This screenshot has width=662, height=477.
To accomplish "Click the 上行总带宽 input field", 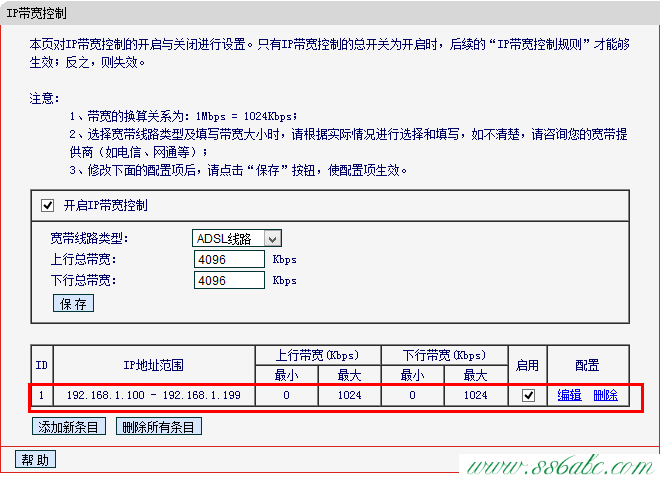I will (x=228, y=259).
